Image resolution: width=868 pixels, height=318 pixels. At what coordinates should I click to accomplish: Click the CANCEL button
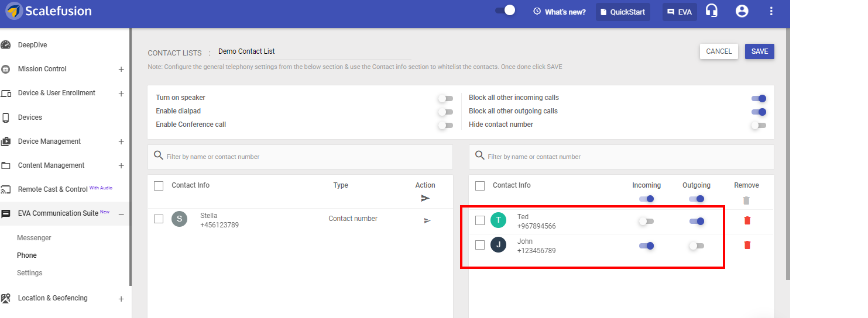point(719,51)
